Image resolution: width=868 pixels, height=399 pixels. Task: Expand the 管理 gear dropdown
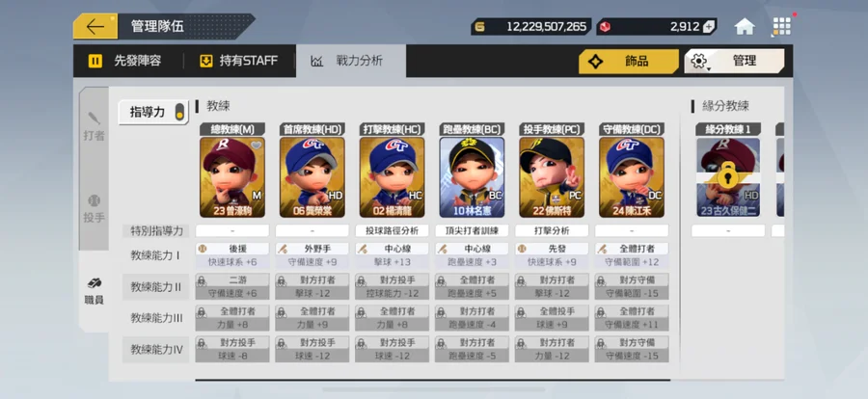(734, 61)
